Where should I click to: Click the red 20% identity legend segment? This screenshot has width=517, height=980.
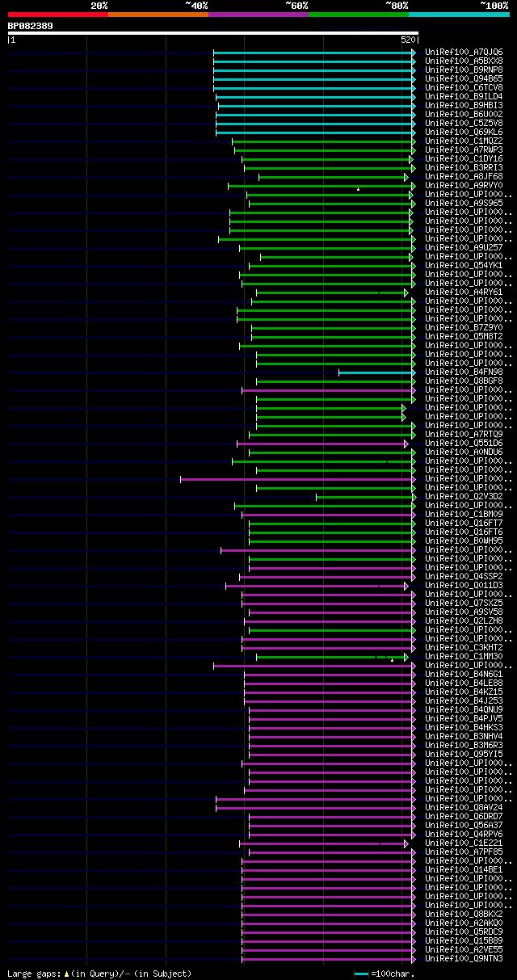57,15
